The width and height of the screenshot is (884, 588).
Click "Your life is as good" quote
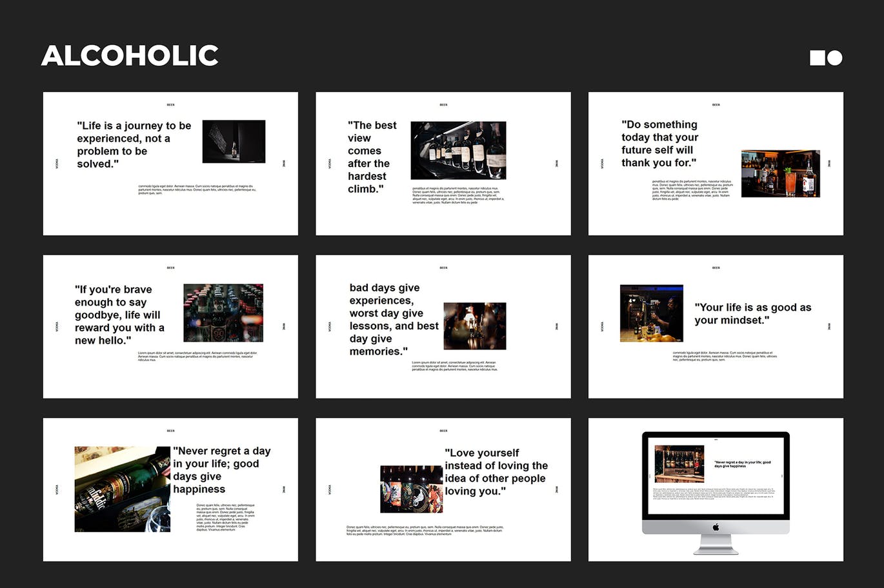coord(752,314)
